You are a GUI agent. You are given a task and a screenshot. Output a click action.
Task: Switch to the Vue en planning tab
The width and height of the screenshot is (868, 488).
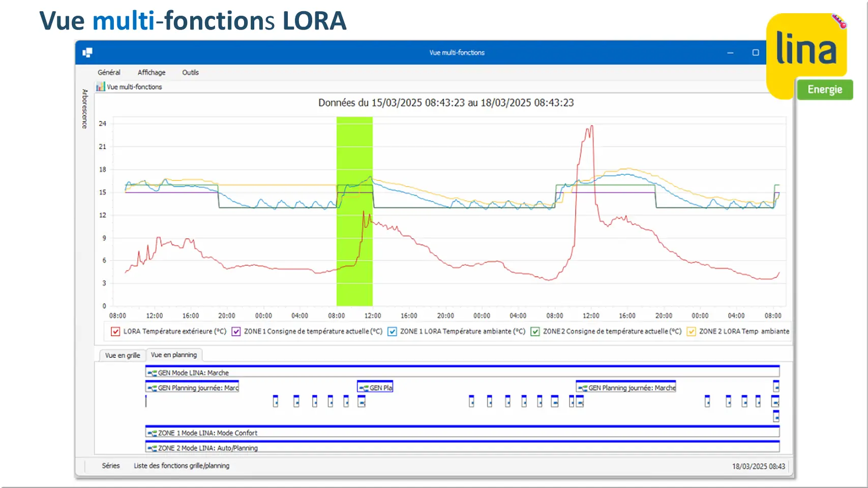pos(174,355)
